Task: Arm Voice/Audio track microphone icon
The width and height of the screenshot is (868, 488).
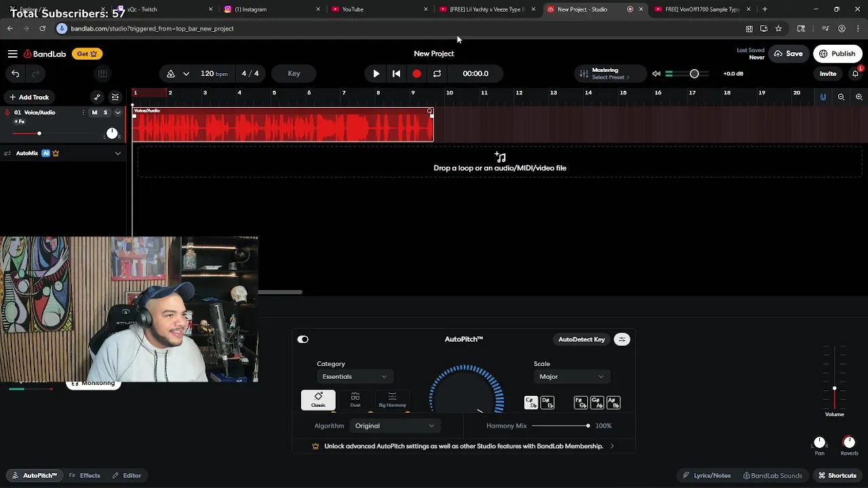Action: (7, 113)
